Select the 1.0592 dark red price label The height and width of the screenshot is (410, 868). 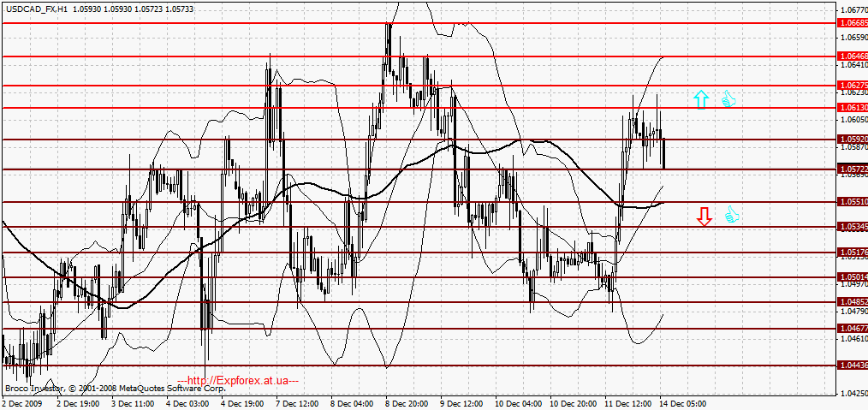pyautogui.click(x=853, y=140)
